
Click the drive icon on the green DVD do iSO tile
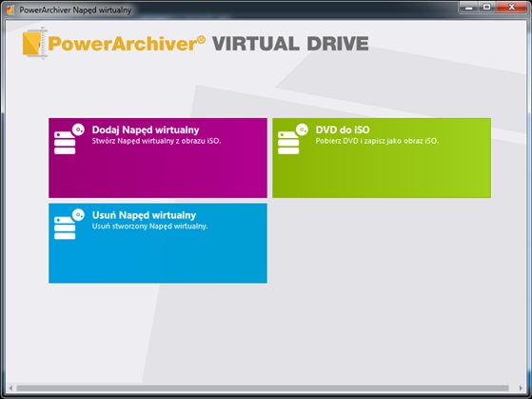[x=293, y=139]
